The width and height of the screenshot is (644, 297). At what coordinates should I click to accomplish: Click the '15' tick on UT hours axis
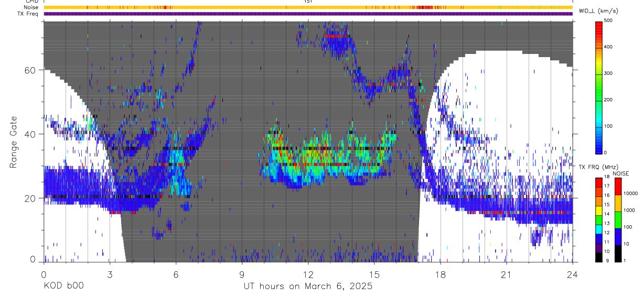coord(374,274)
